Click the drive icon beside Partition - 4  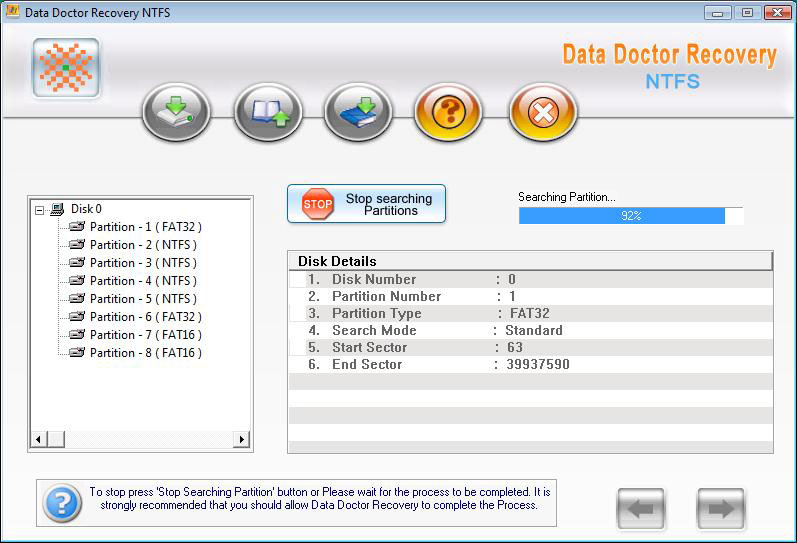point(77,280)
